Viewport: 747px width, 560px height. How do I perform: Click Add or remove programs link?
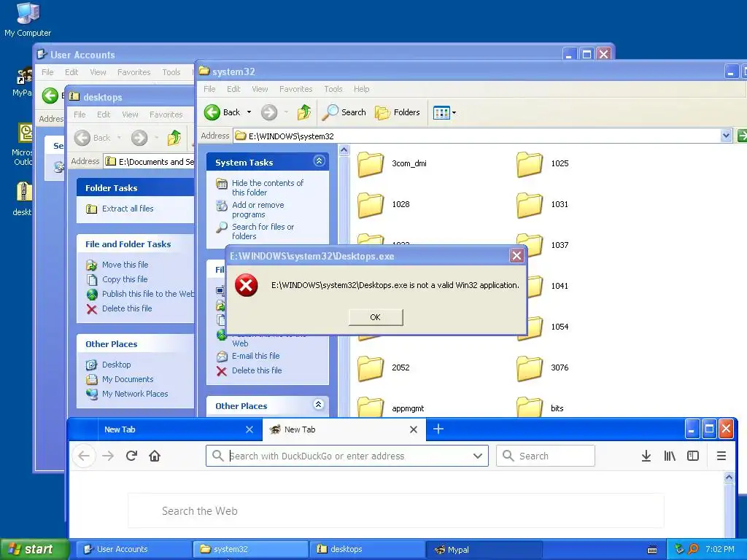tap(258, 209)
